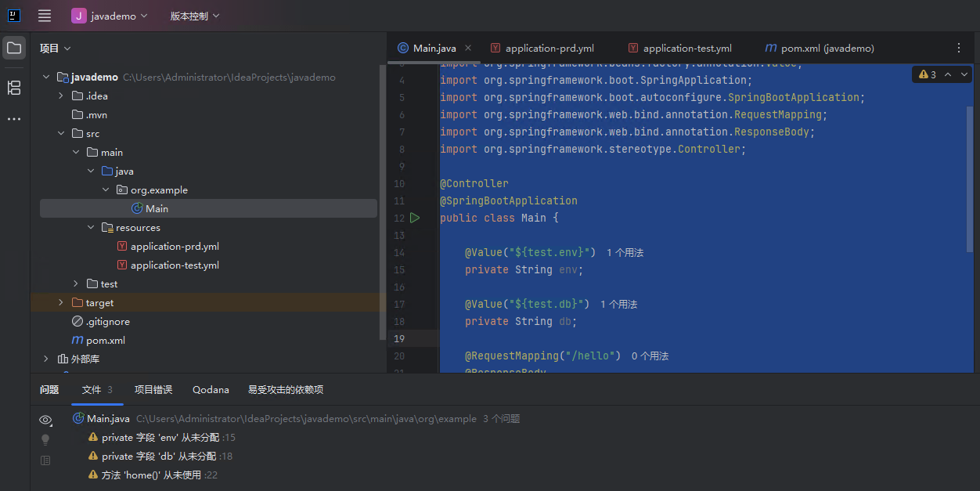The image size is (980, 491).
Task: Select warning private 字段 'env' 从未分配
Action: [161, 438]
